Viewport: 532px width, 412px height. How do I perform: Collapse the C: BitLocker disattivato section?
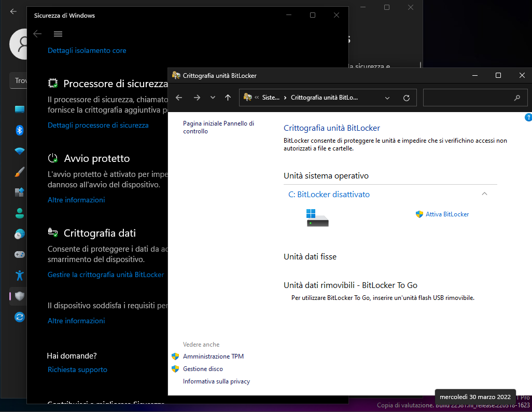(x=484, y=194)
